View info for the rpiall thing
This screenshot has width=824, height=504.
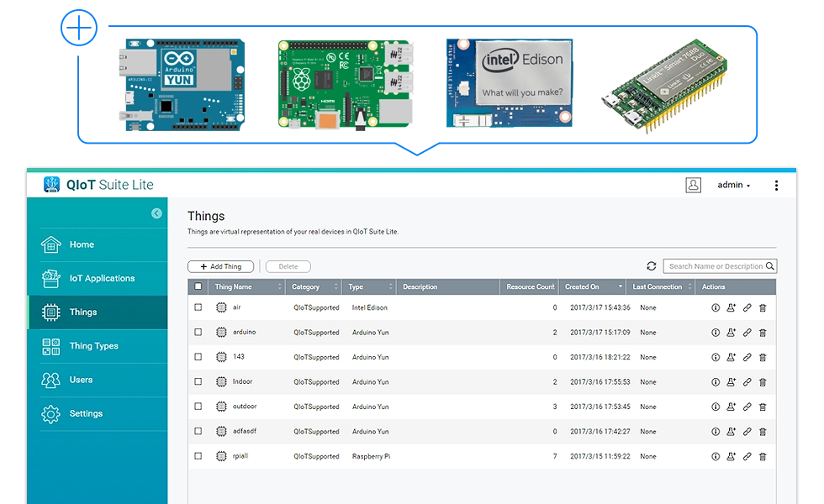716,456
